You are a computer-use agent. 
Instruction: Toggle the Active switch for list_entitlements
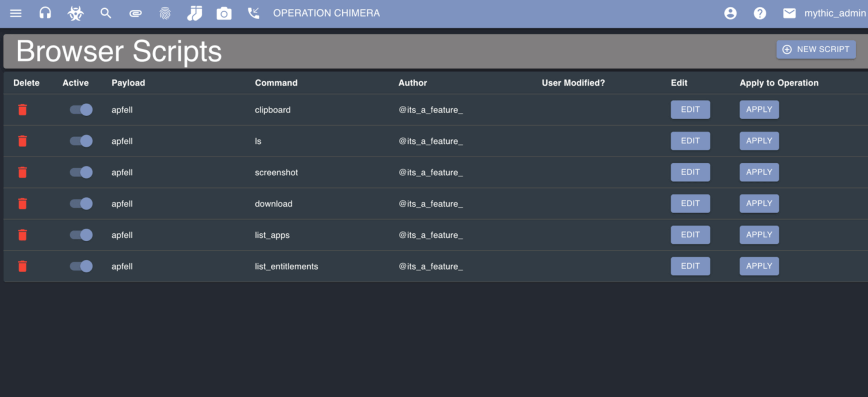81,266
